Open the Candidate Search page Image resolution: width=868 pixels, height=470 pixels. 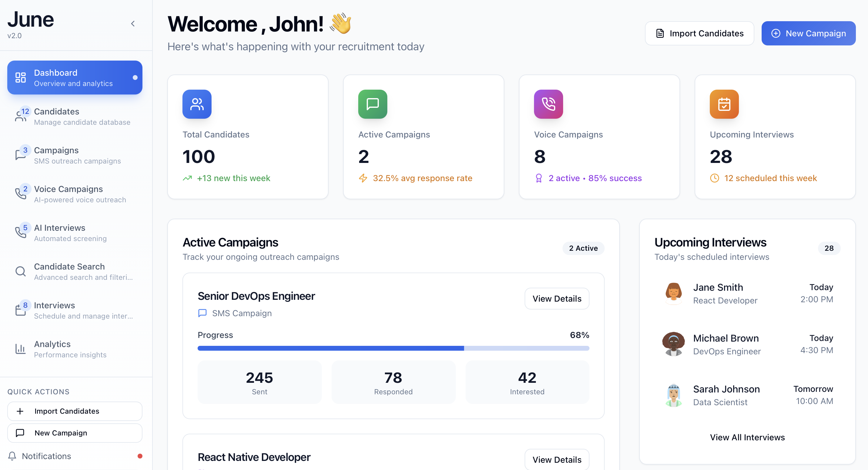75,271
